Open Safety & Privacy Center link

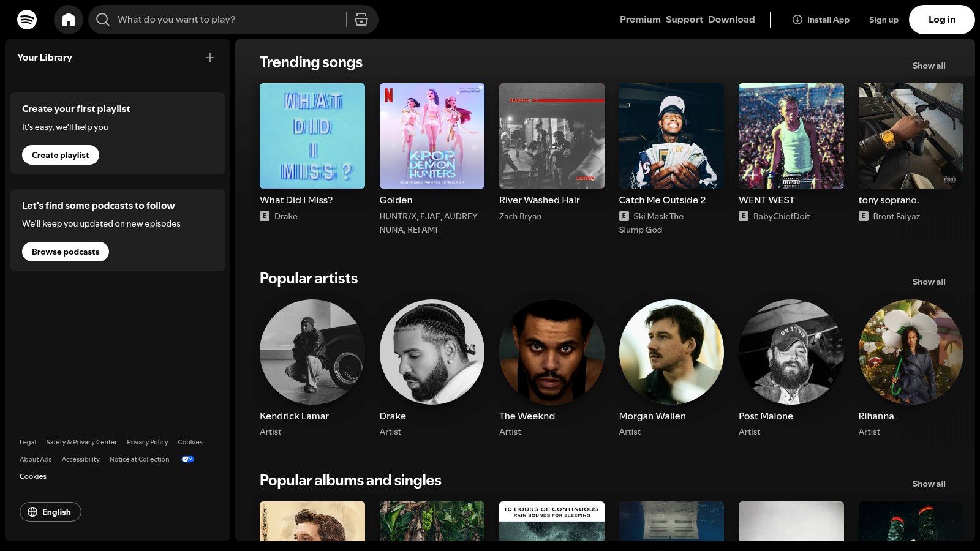81,442
